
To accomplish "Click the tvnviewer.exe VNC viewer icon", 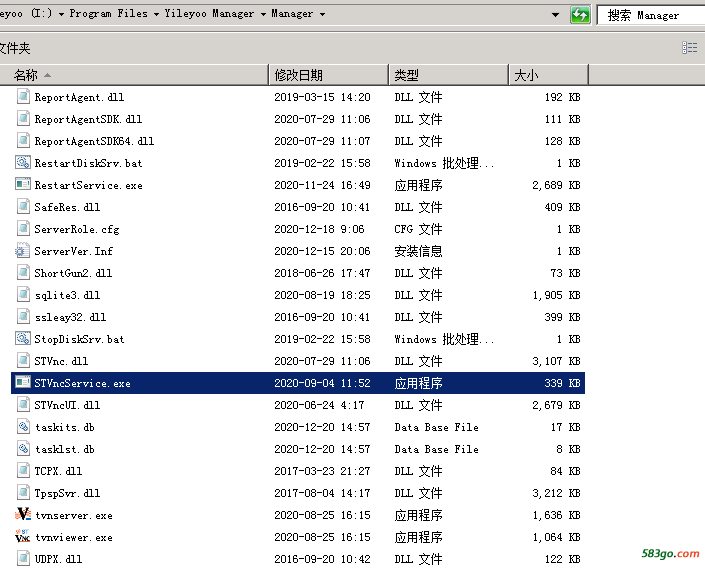I will [22, 536].
